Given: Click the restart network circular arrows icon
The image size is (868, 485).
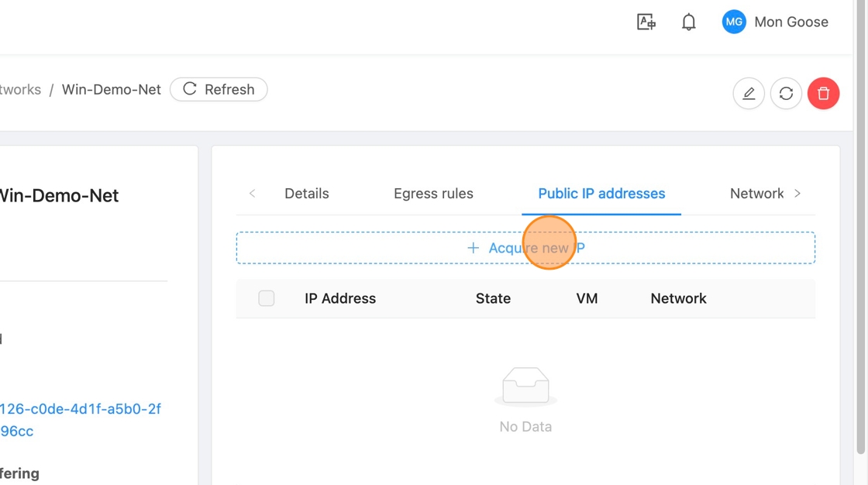Looking at the screenshot, I should coord(785,94).
